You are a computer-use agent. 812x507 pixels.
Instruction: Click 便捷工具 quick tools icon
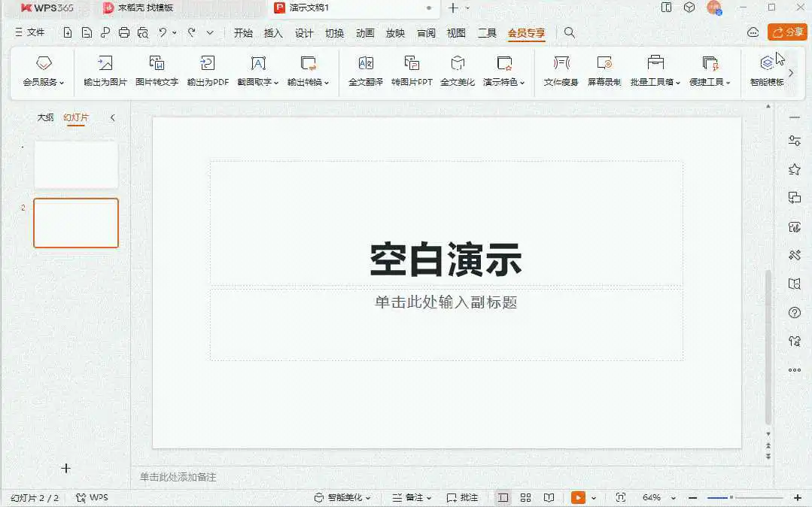[710, 71]
